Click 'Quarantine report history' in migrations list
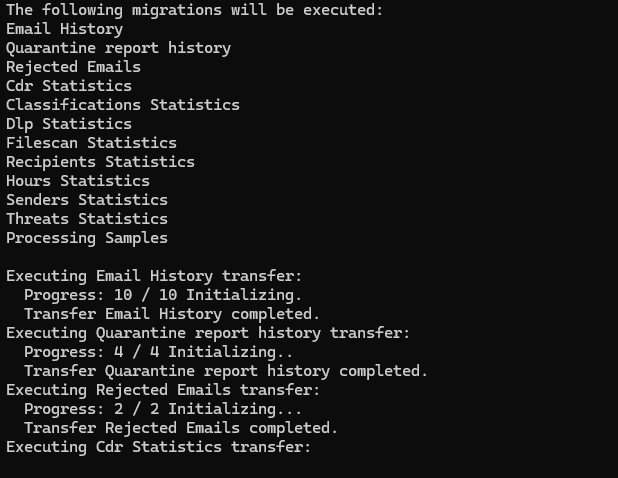The image size is (618, 478). click(x=118, y=48)
